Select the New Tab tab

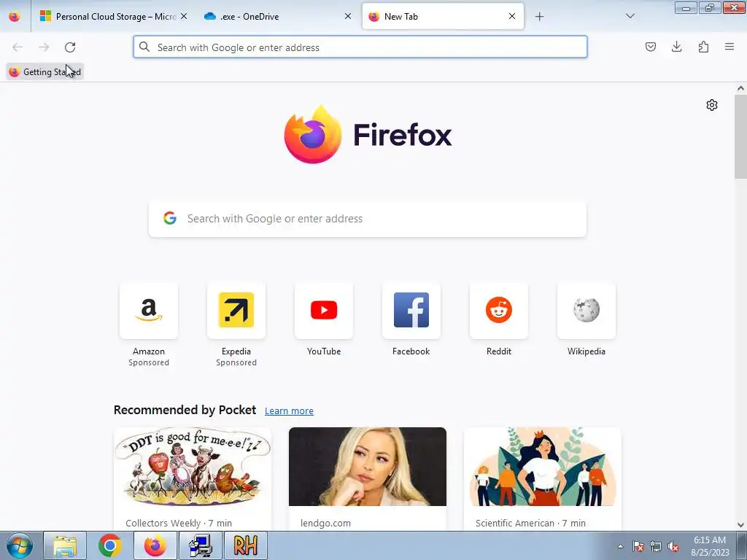click(443, 17)
